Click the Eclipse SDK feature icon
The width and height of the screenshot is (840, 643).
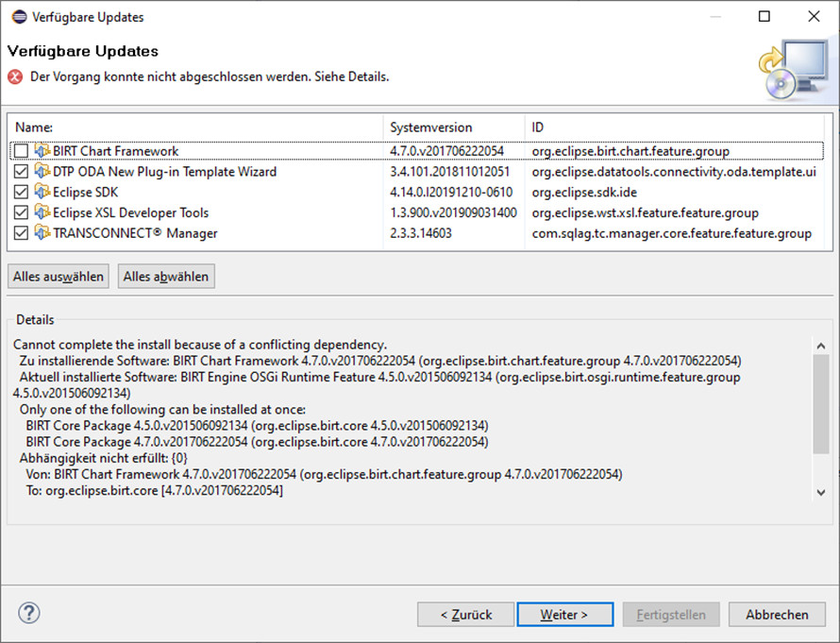(42, 192)
